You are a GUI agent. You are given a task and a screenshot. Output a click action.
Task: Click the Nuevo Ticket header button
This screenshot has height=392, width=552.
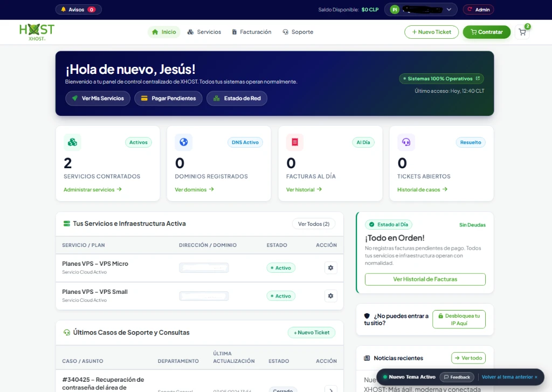coord(431,32)
